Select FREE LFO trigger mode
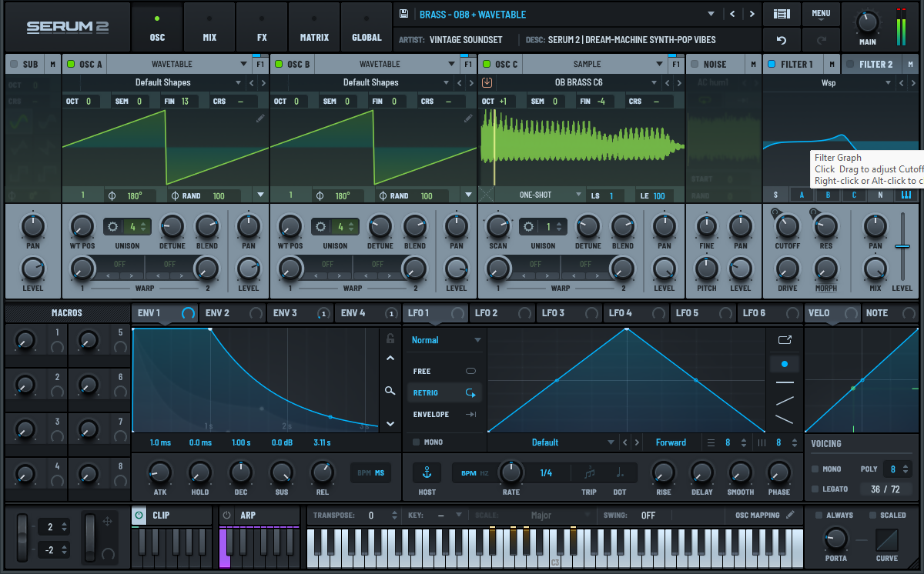The image size is (924, 574). pos(444,371)
